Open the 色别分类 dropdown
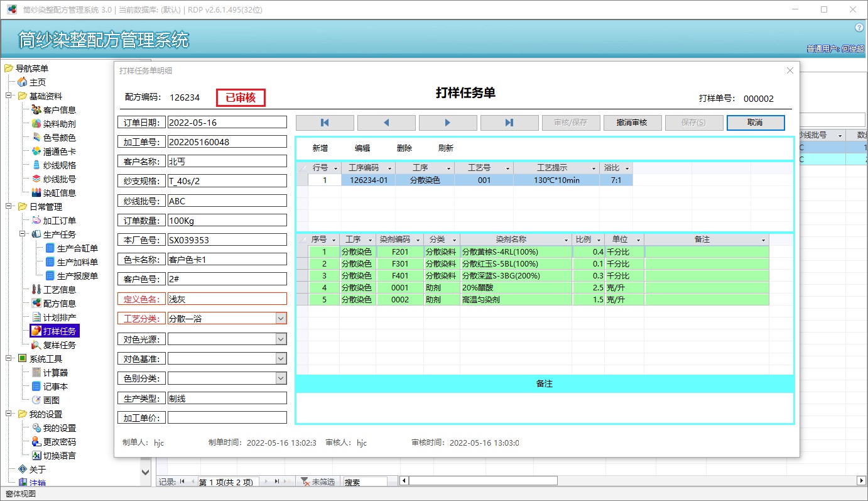Viewport: 868px width, 501px height. tap(281, 378)
